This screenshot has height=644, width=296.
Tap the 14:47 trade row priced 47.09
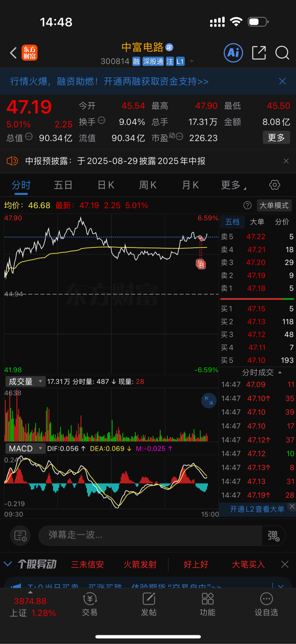[x=258, y=385]
